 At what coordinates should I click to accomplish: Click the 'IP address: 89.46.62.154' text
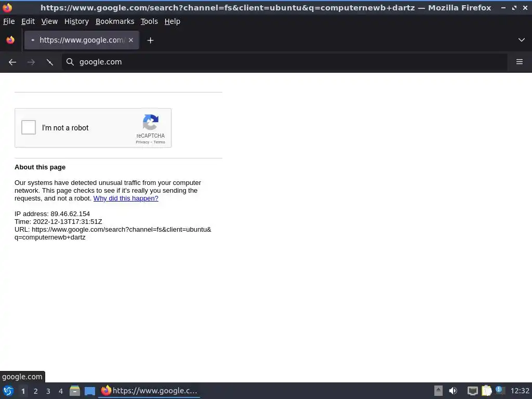click(52, 214)
